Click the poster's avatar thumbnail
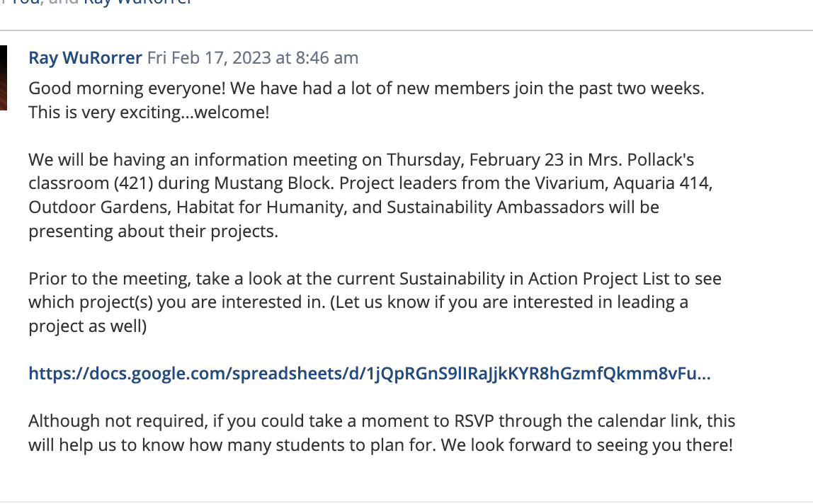The width and height of the screenshot is (813, 504). (4, 78)
